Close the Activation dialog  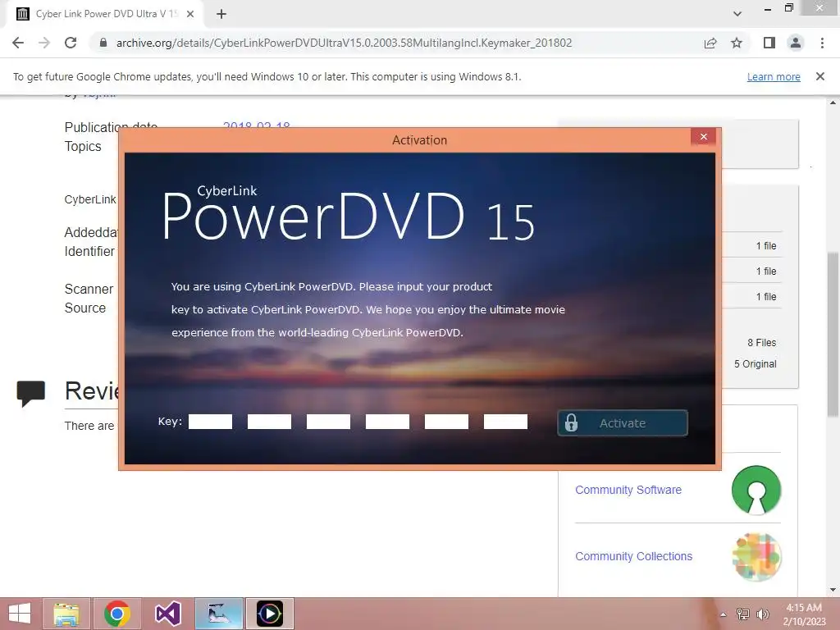703,137
